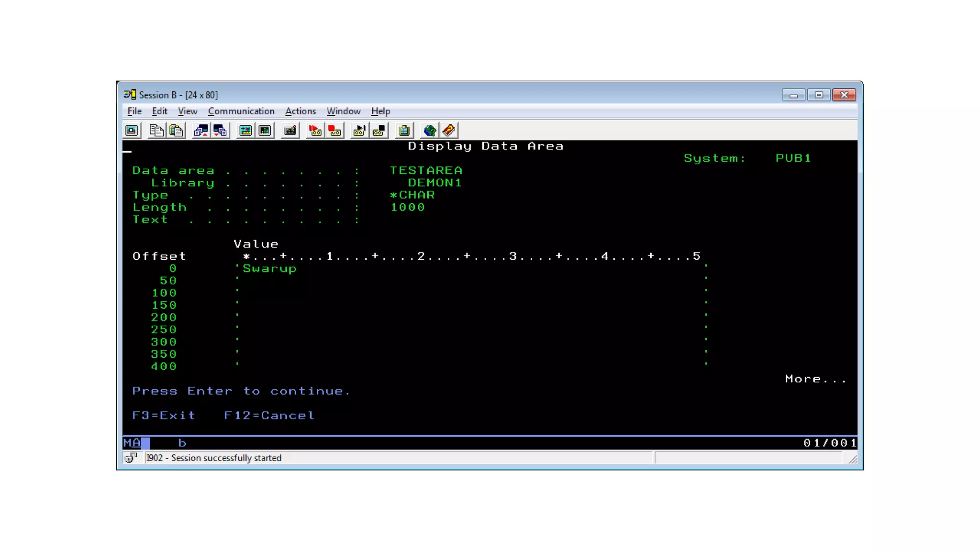Start recording a macro with red play icon
980x551 pixels.
click(315, 131)
